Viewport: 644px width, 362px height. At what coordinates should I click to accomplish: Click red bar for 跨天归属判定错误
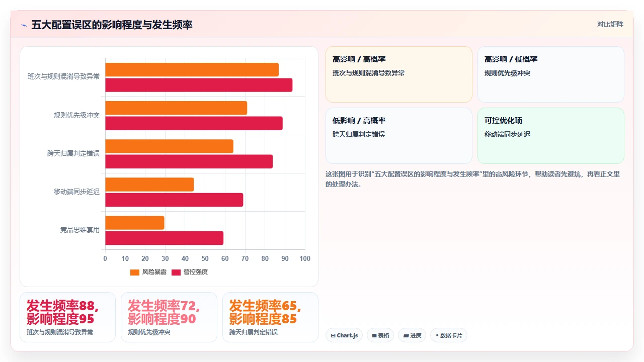coord(189,161)
